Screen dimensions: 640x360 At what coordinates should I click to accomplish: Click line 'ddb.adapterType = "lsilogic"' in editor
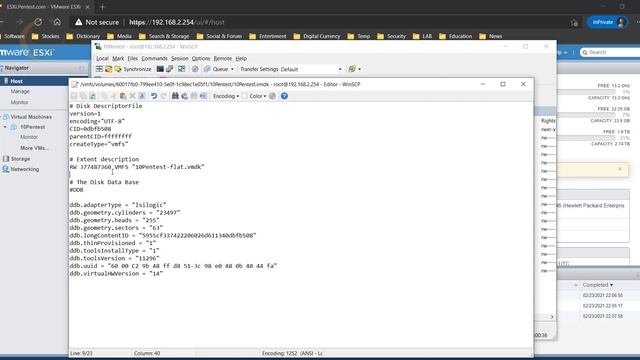[118, 205]
